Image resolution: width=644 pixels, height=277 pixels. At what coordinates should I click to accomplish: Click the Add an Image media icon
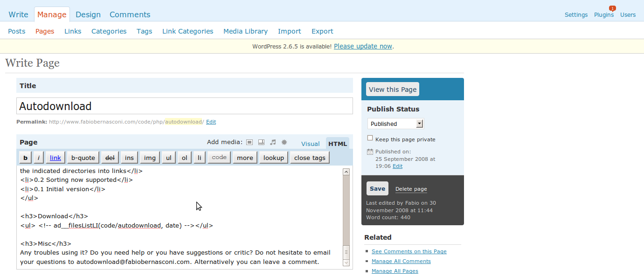tap(249, 143)
